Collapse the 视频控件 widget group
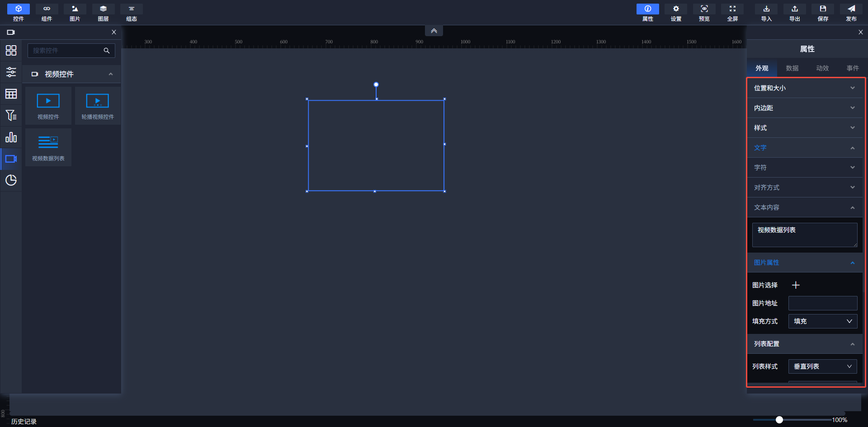Viewport: 868px width, 427px height. [x=111, y=74]
